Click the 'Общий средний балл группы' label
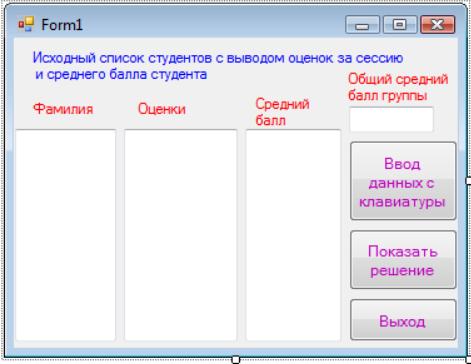 [398, 87]
